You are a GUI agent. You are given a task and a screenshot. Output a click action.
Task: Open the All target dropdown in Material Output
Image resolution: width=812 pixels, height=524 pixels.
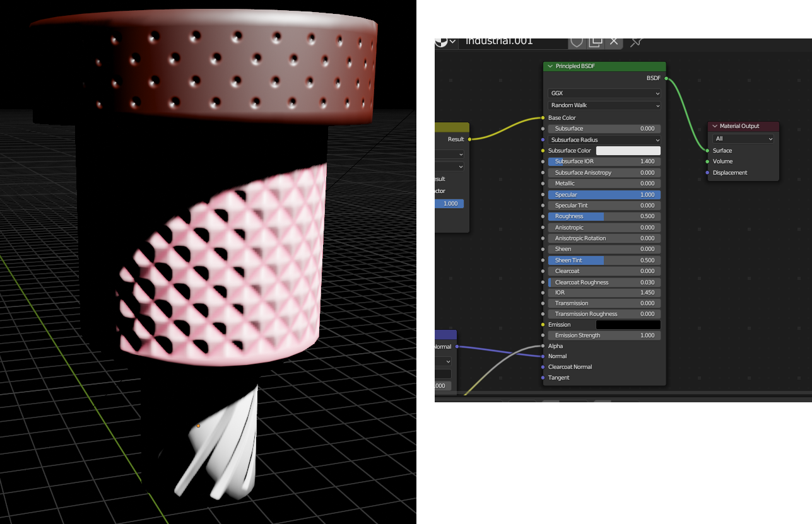743,139
